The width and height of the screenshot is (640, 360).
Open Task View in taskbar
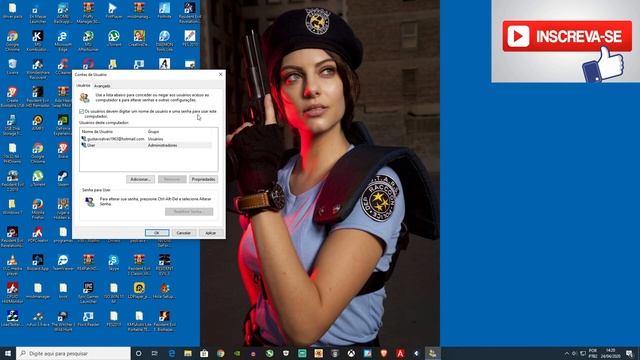coord(155,353)
